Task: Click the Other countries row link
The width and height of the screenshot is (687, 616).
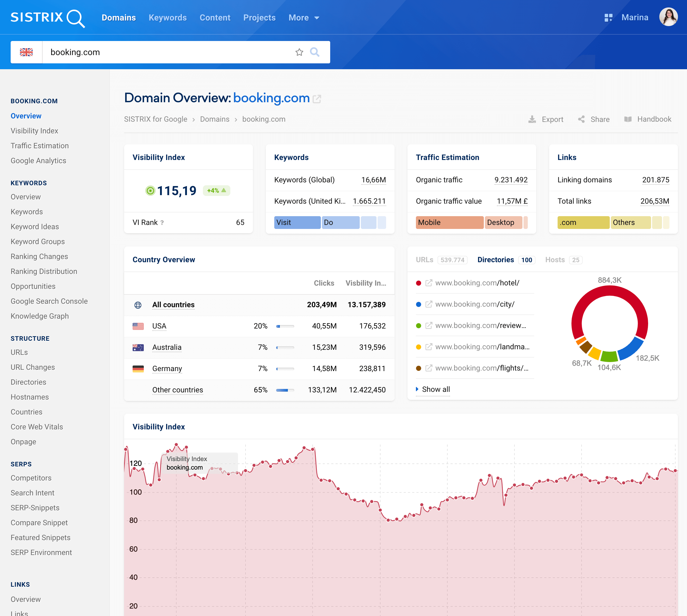Action: [x=177, y=390]
